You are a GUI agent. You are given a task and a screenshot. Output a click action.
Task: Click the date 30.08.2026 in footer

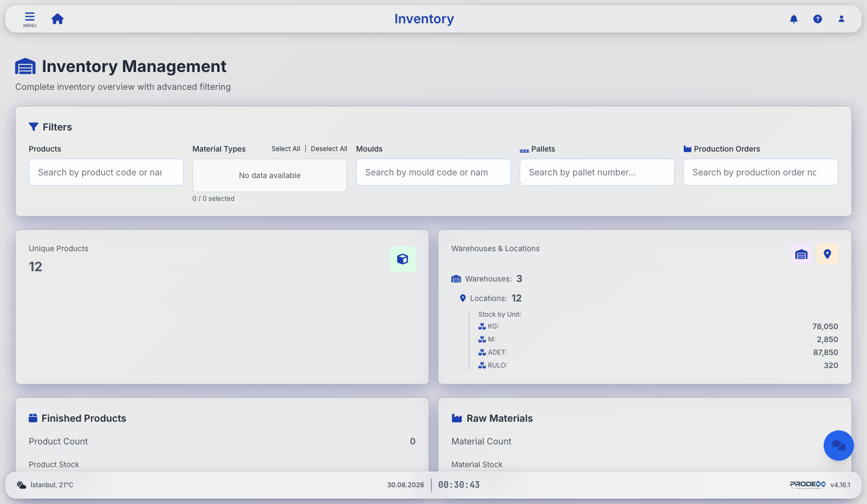pyautogui.click(x=405, y=485)
